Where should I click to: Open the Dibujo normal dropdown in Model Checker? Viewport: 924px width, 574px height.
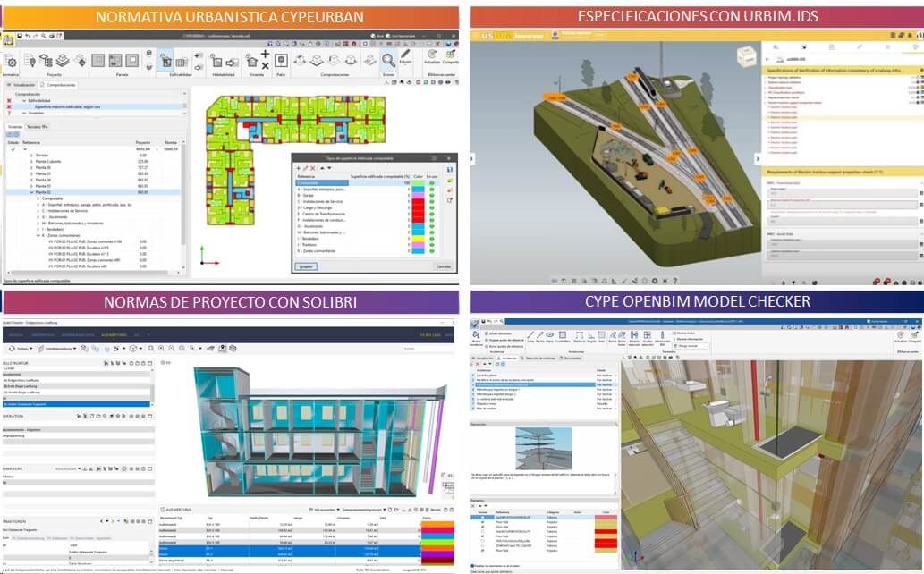pos(691,347)
